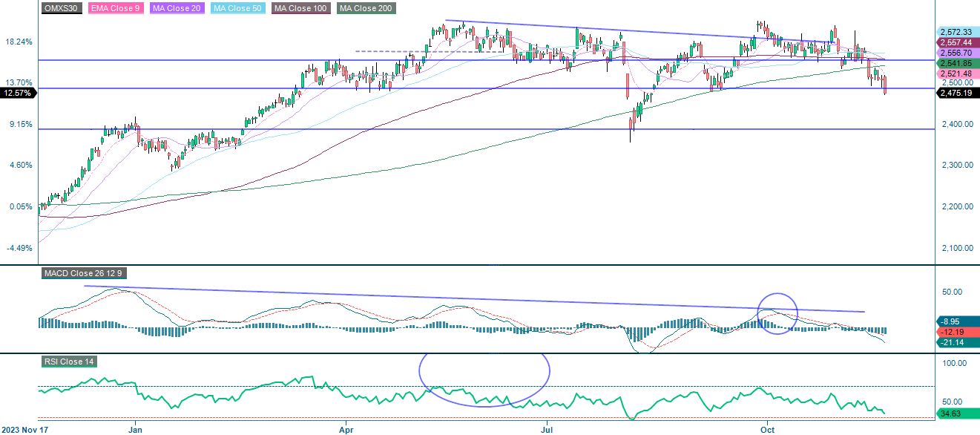980x435 pixels.
Task: Select the 2,541.85 green price tag
Action: pyautogui.click(x=956, y=64)
